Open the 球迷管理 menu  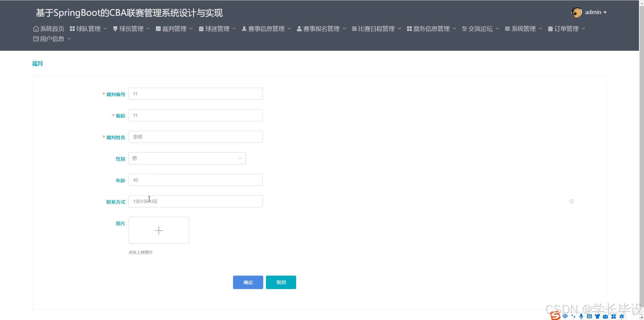coord(217,29)
